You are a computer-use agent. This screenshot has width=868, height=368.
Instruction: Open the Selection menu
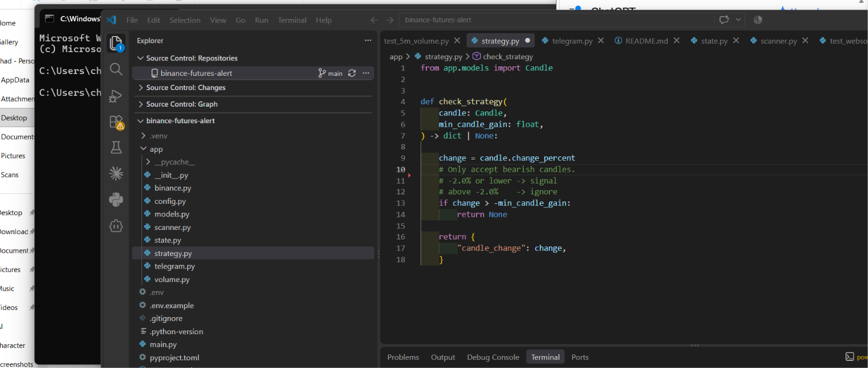tap(185, 20)
